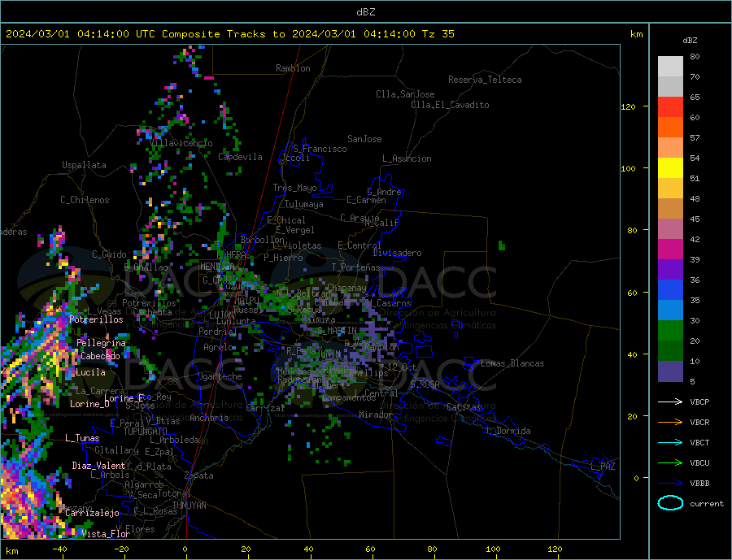Click the C_Chilenos map label
The width and height of the screenshot is (732, 560).
coord(85,200)
